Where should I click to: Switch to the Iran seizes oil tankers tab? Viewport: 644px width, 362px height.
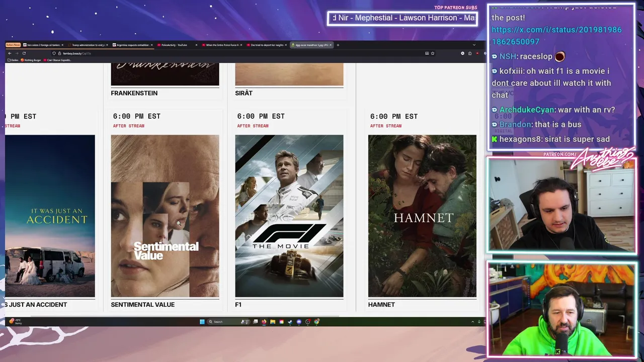tap(43, 45)
